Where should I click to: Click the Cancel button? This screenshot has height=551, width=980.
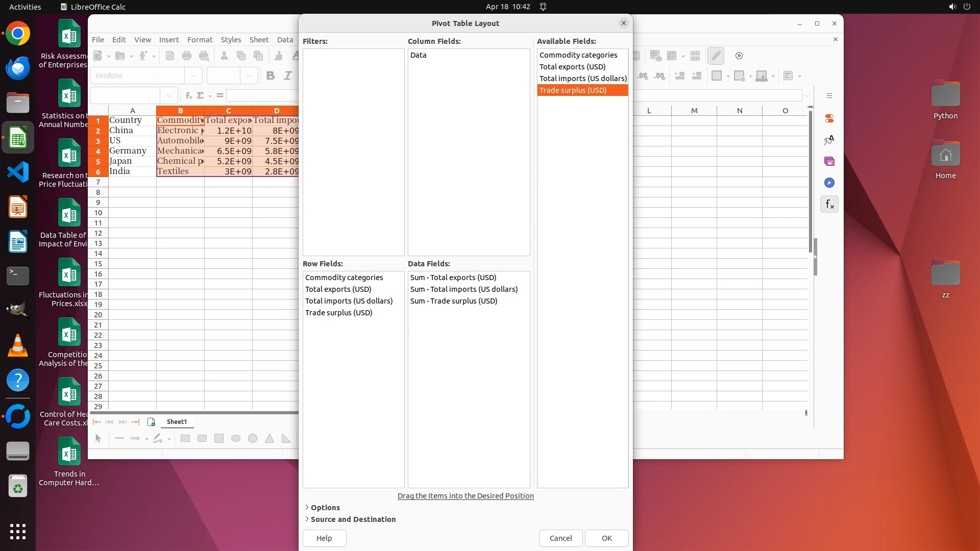[x=560, y=538]
